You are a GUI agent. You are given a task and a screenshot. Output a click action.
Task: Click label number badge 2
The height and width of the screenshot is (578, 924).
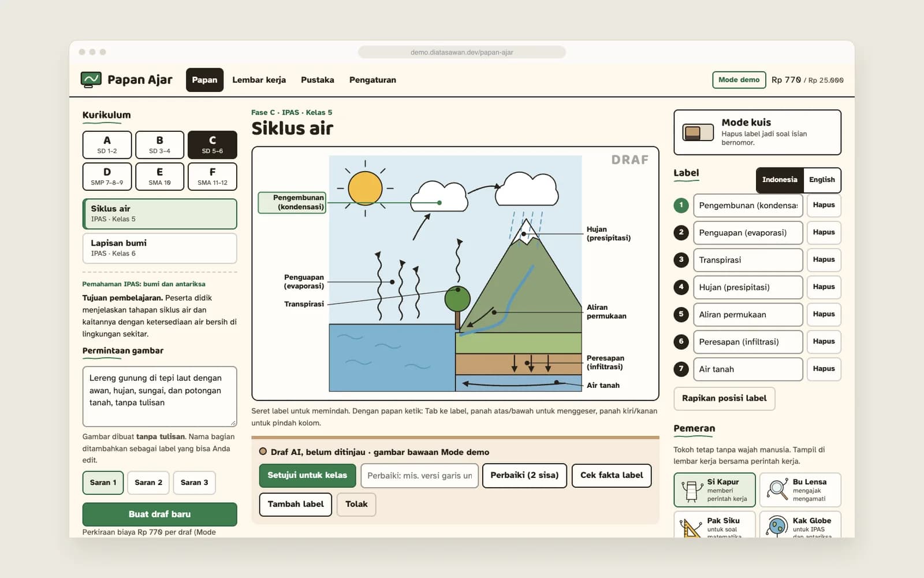pyautogui.click(x=681, y=232)
